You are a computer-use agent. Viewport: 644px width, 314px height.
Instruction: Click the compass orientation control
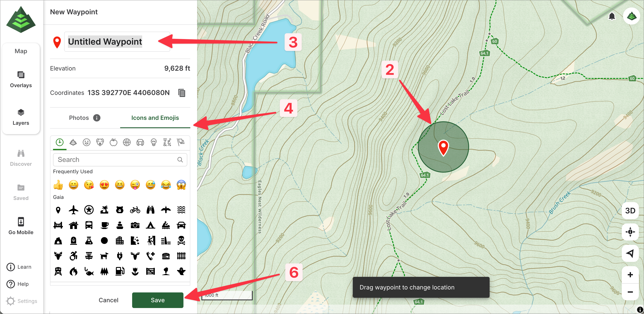click(630, 232)
